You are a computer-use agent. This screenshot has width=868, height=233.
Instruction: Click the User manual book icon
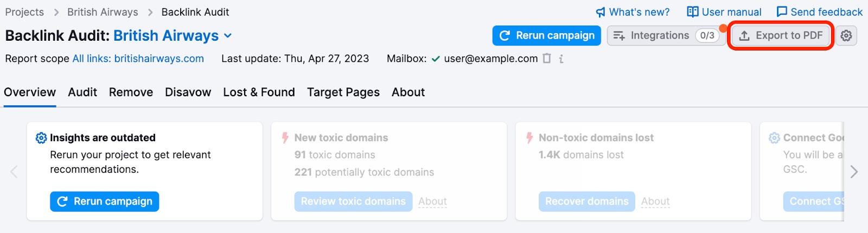pos(693,12)
